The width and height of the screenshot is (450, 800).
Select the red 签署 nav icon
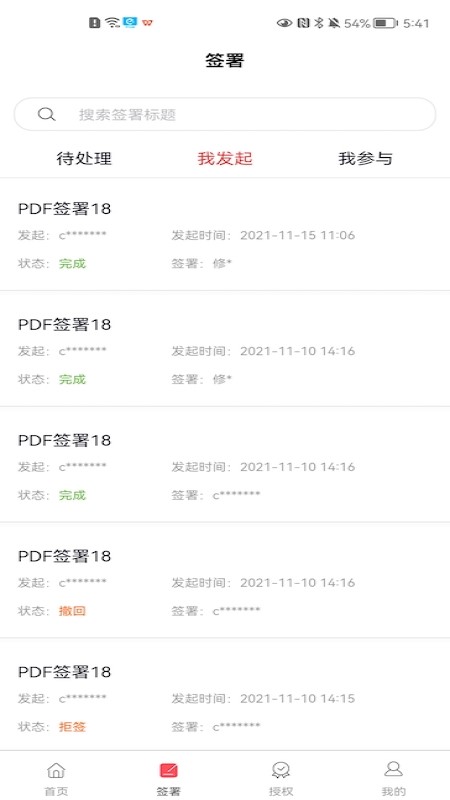(168, 770)
